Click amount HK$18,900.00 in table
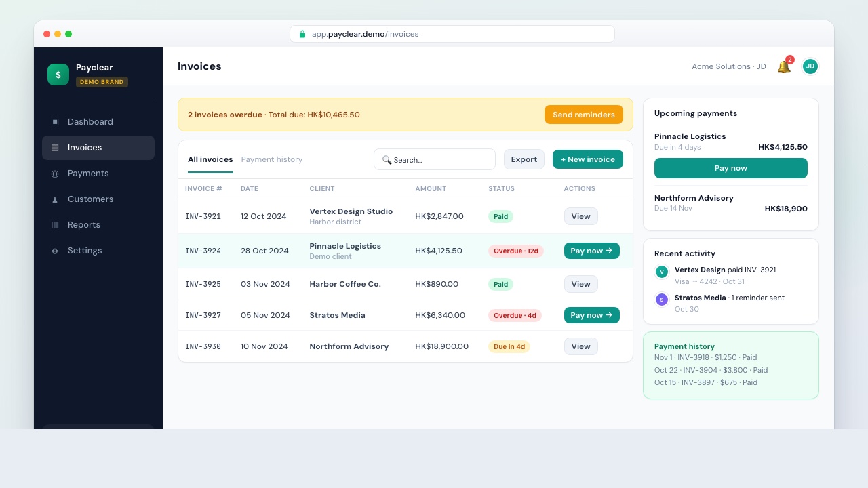The height and width of the screenshot is (488, 868). [x=442, y=346]
